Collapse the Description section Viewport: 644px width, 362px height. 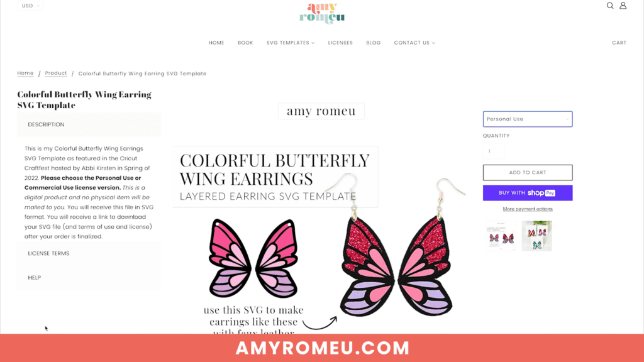pyautogui.click(x=89, y=124)
